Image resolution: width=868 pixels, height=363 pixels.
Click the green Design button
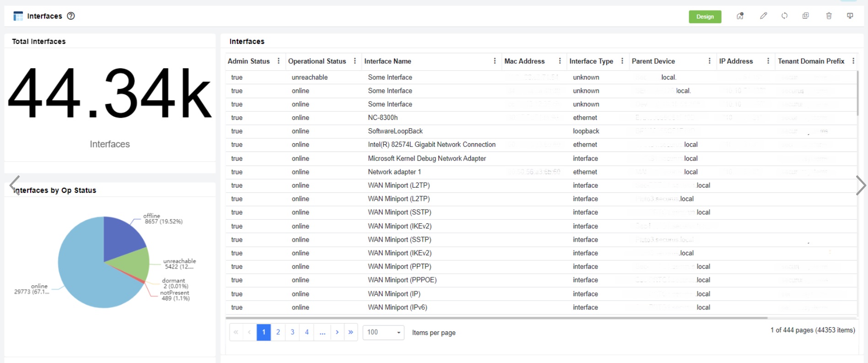[x=705, y=16]
